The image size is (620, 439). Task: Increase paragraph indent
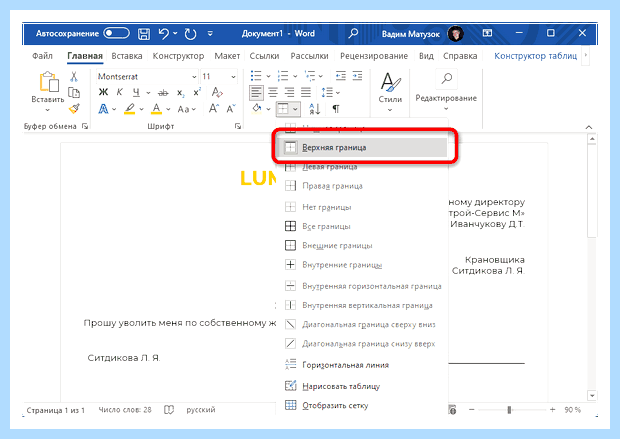[357, 76]
